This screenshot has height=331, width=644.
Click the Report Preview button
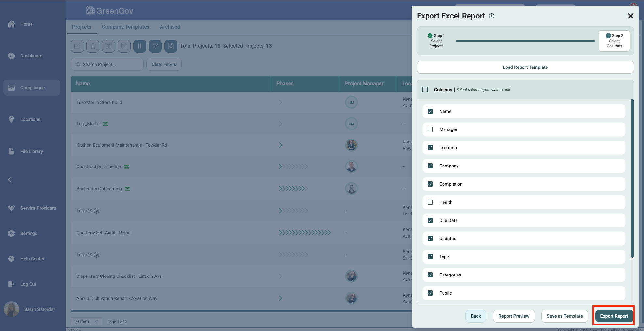point(514,316)
